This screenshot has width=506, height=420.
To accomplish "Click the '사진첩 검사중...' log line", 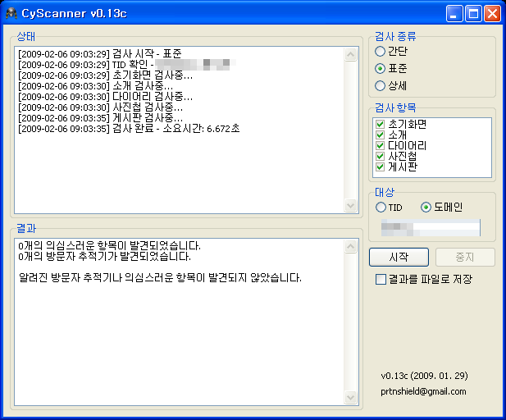I will [x=100, y=107].
